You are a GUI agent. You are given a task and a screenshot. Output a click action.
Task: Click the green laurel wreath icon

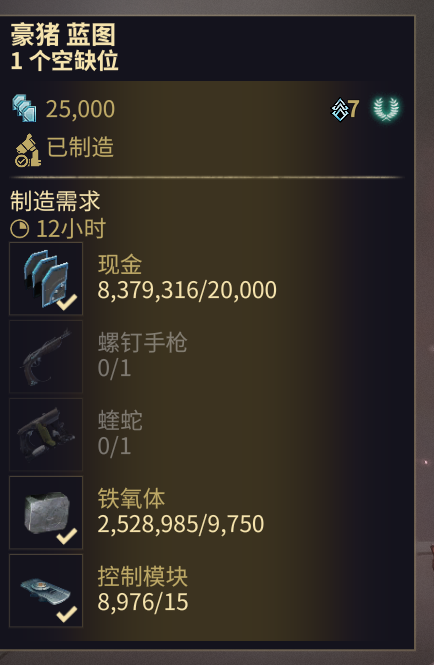click(x=386, y=109)
